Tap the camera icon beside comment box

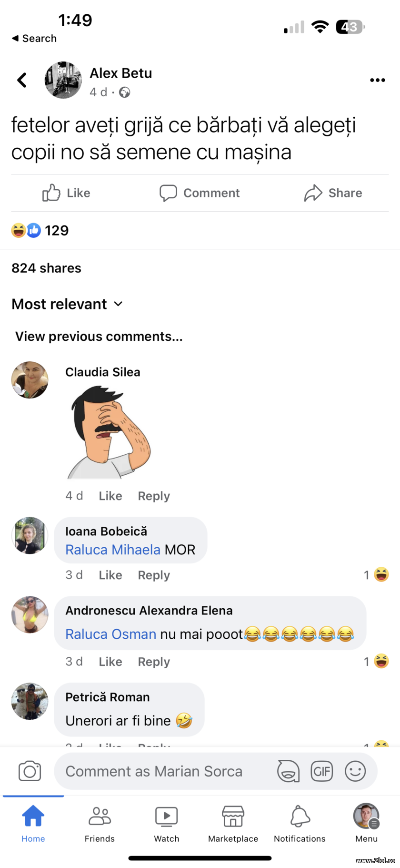pos(30,771)
